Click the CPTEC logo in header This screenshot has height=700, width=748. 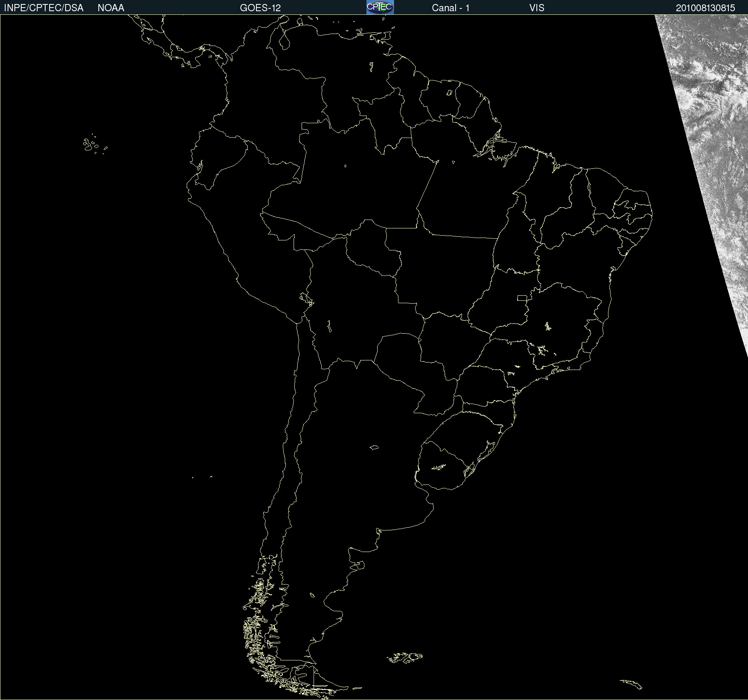[380, 7]
